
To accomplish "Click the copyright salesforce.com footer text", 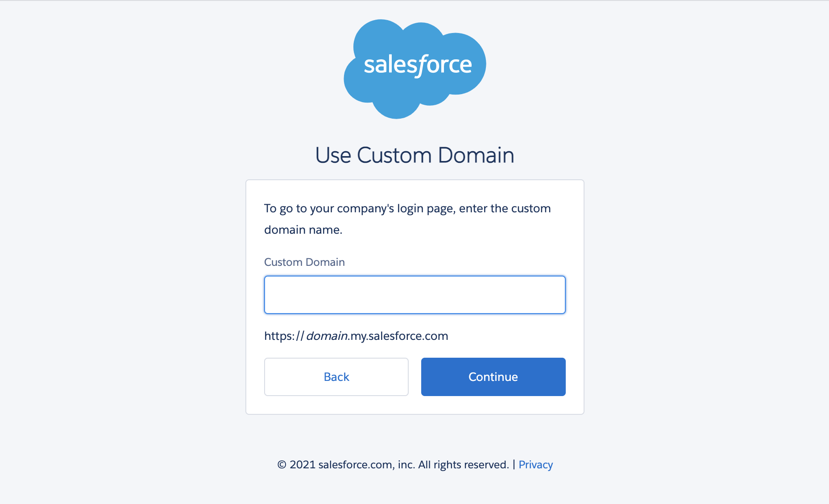I will click(393, 464).
